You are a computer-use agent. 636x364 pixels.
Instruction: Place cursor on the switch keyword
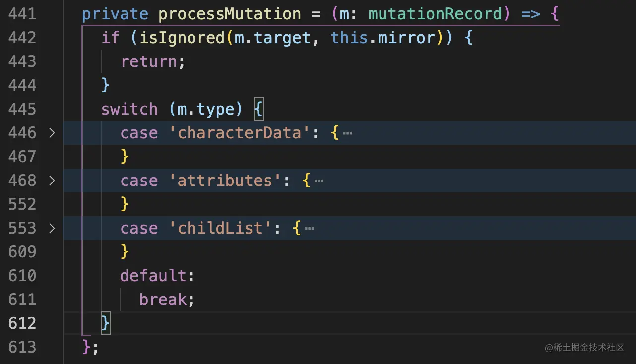point(129,109)
